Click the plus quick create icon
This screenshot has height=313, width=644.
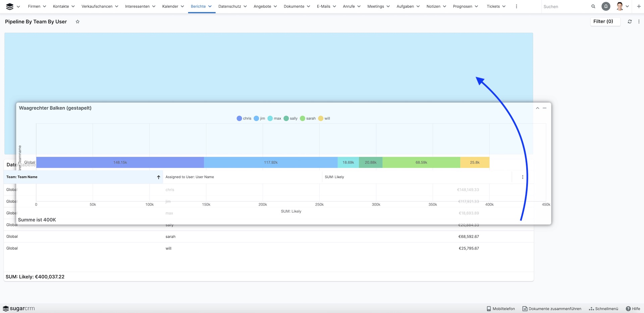coord(639,6)
